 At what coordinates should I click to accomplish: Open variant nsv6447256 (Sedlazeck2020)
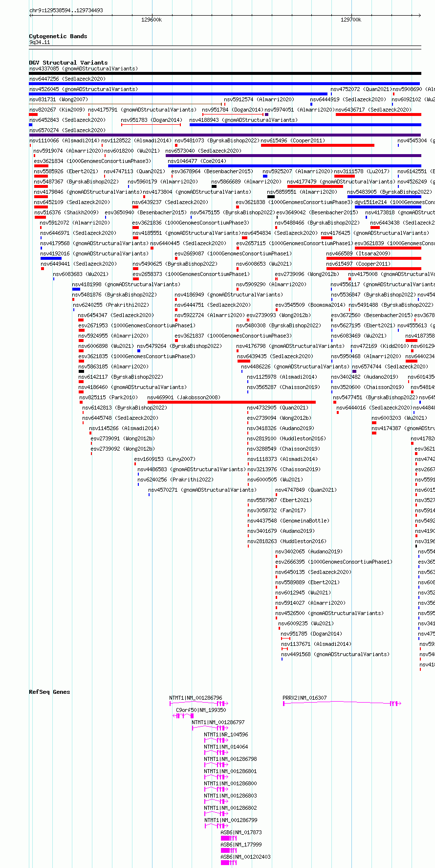[x=67, y=79]
